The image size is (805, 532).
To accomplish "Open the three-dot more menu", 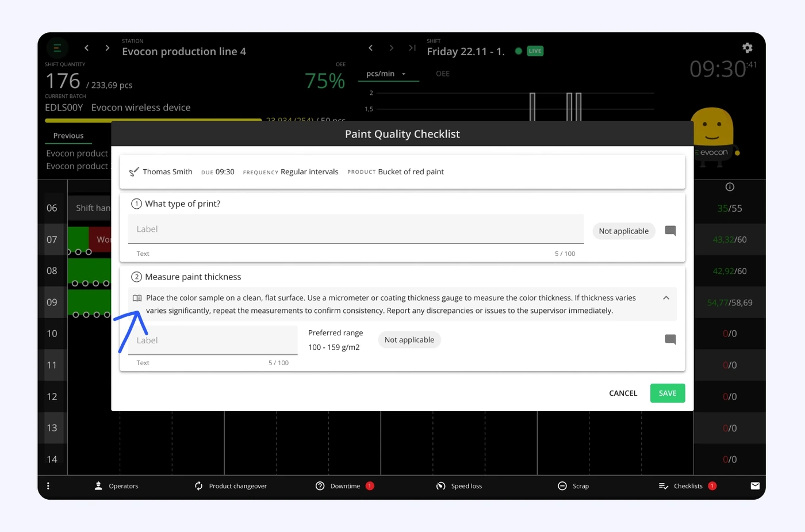I will [x=48, y=486].
